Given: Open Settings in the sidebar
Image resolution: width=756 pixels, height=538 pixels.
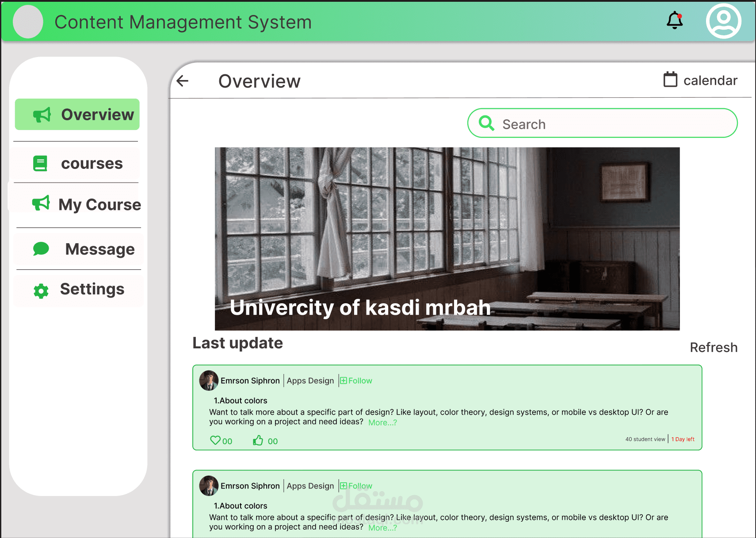Looking at the screenshot, I should (x=78, y=290).
